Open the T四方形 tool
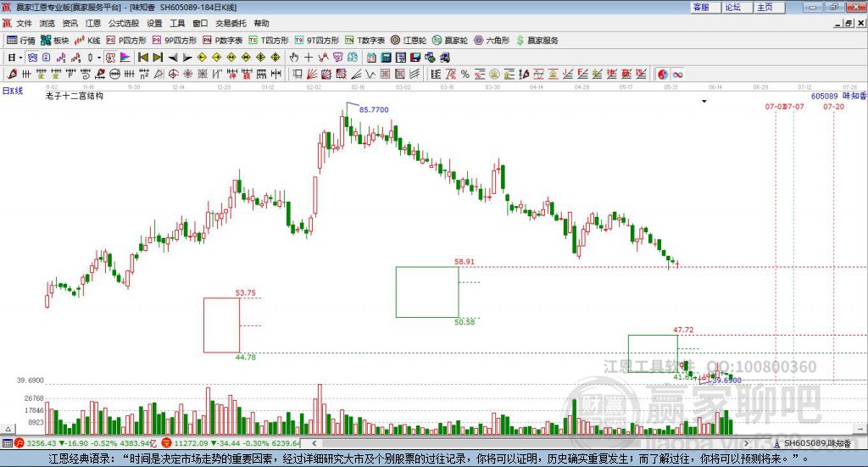 point(269,41)
